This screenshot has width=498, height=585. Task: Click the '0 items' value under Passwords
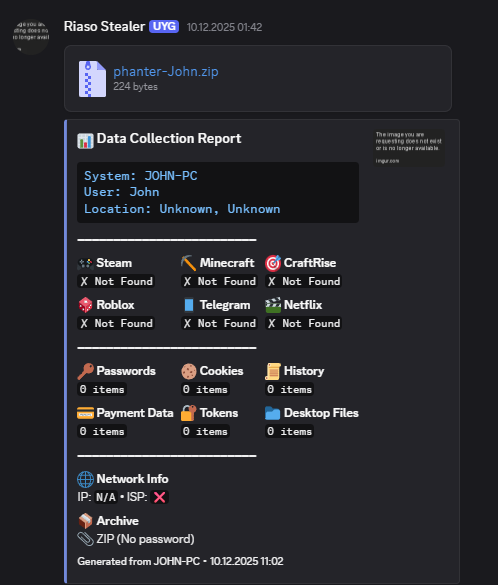[102, 389]
